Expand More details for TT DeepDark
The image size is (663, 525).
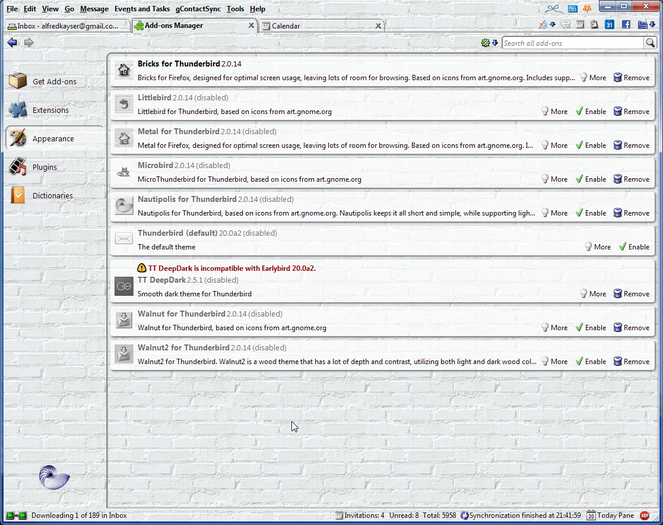pyautogui.click(x=593, y=293)
